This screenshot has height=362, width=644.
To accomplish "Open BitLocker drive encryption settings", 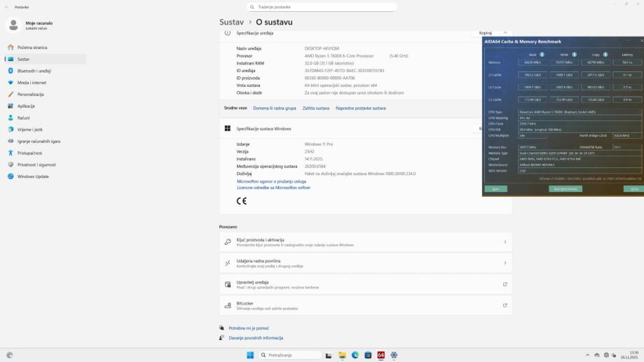I will 366,305.
